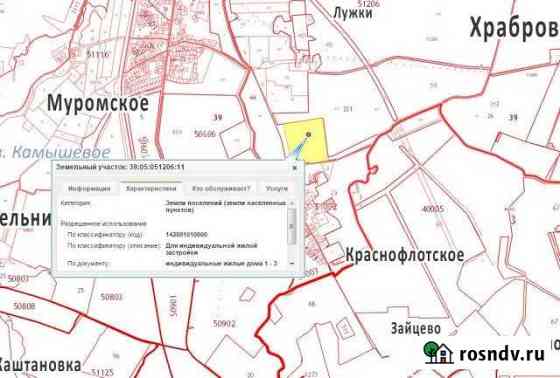
Task: Click cadastral block number 51116
Action: pos(98,54)
